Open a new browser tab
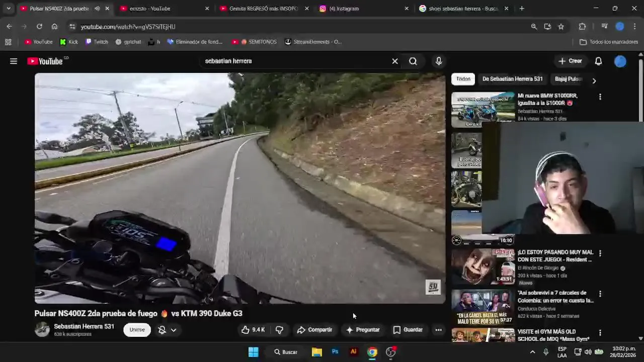 click(522, 9)
